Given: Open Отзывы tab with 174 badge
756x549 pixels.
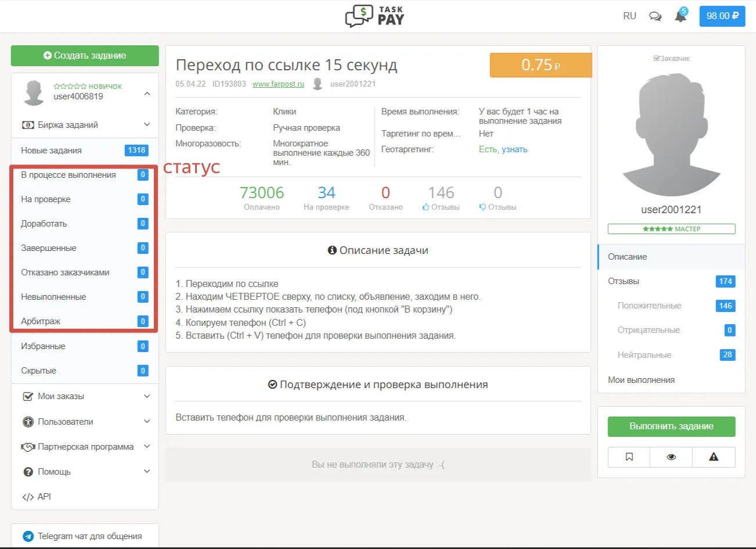Looking at the screenshot, I should (x=671, y=281).
